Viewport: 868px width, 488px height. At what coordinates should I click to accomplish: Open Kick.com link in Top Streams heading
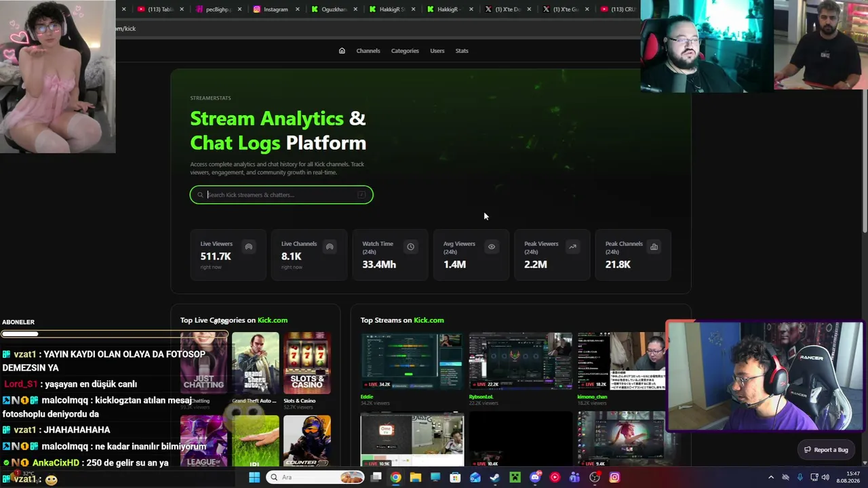(429, 320)
